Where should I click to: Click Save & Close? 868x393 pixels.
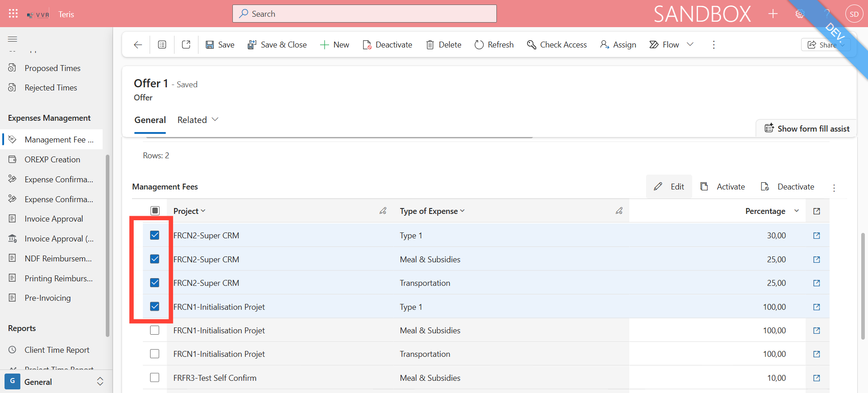277,45
